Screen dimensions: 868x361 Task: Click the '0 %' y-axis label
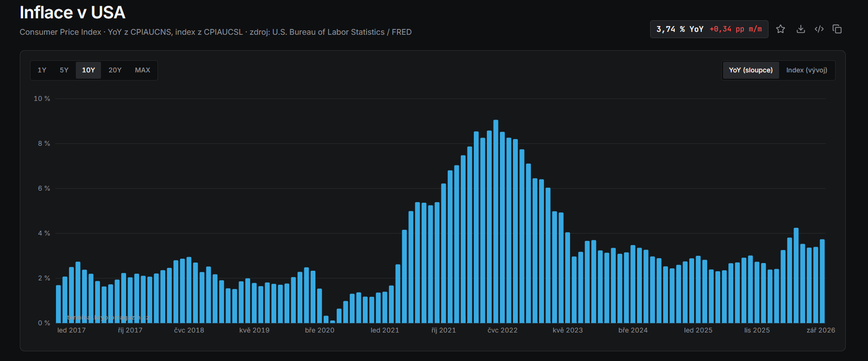coord(44,323)
